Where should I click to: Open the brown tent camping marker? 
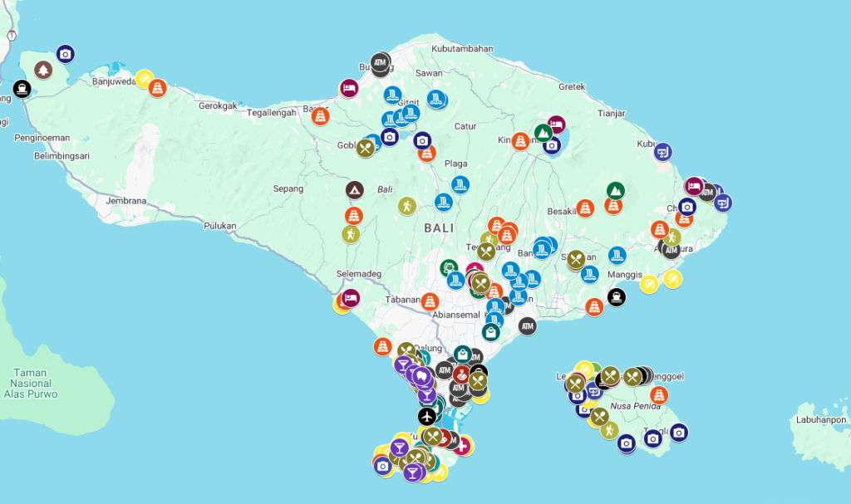tap(355, 190)
